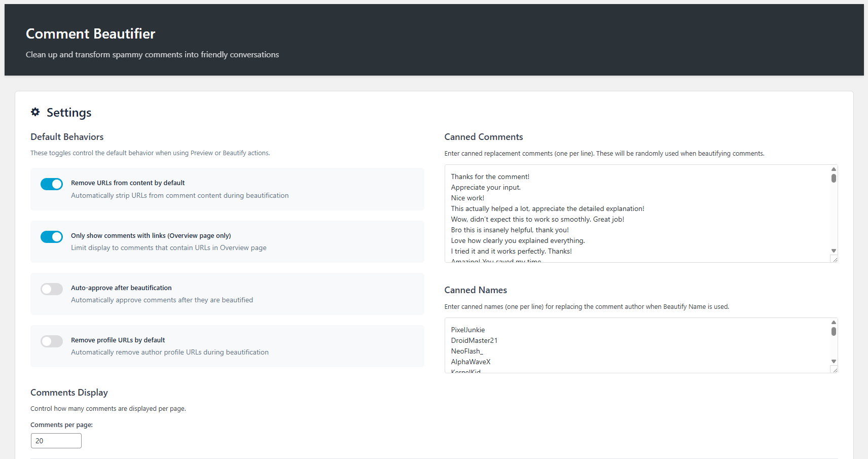Screen dimensions: 868x459
Task: Click the Settings gear icon
Action: pyautogui.click(x=35, y=112)
